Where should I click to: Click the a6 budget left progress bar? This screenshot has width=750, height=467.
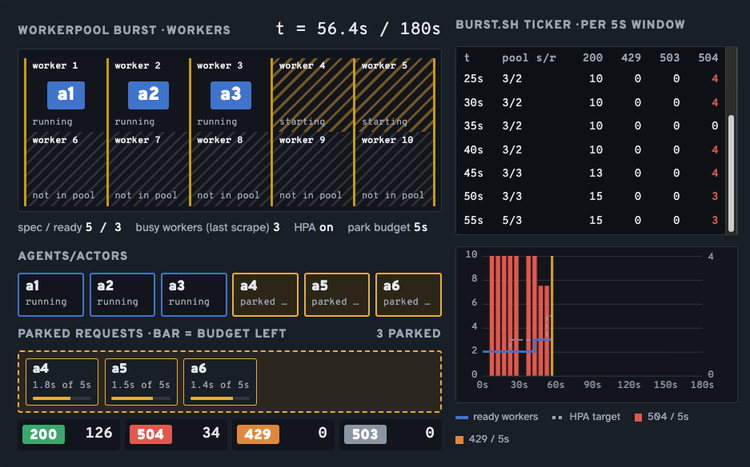point(220,398)
